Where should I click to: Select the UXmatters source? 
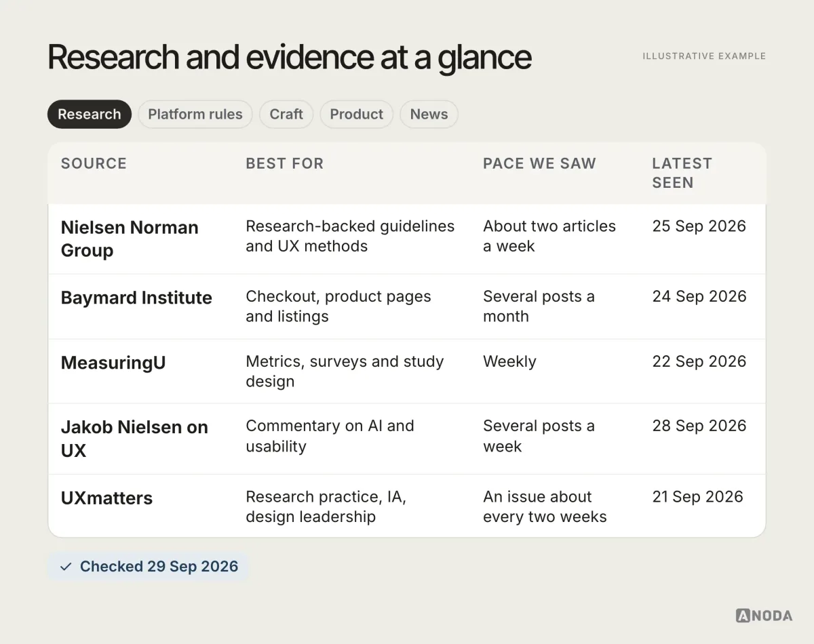(x=106, y=498)
